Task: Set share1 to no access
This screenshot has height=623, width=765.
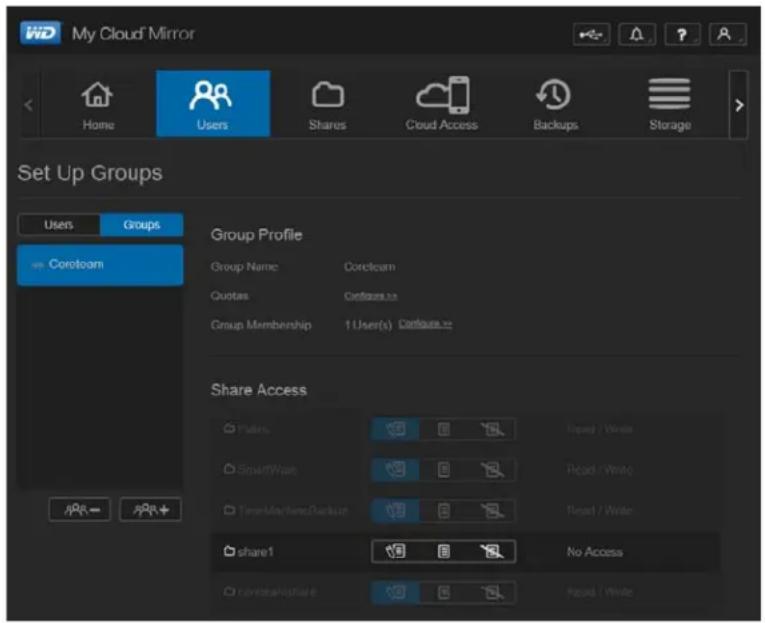Action: pyautogui.click(x=492, y=552)
